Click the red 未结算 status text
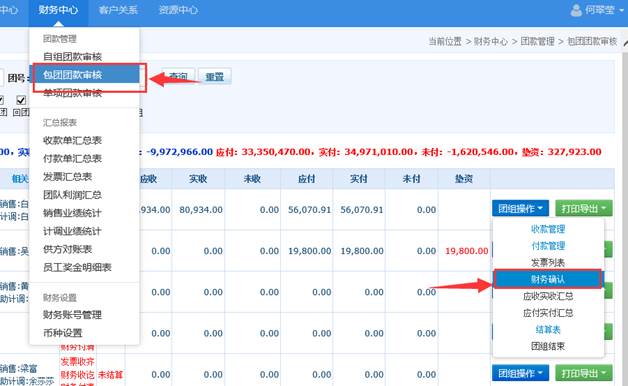This screenshot has height=386, width=628. pos(111,375)
